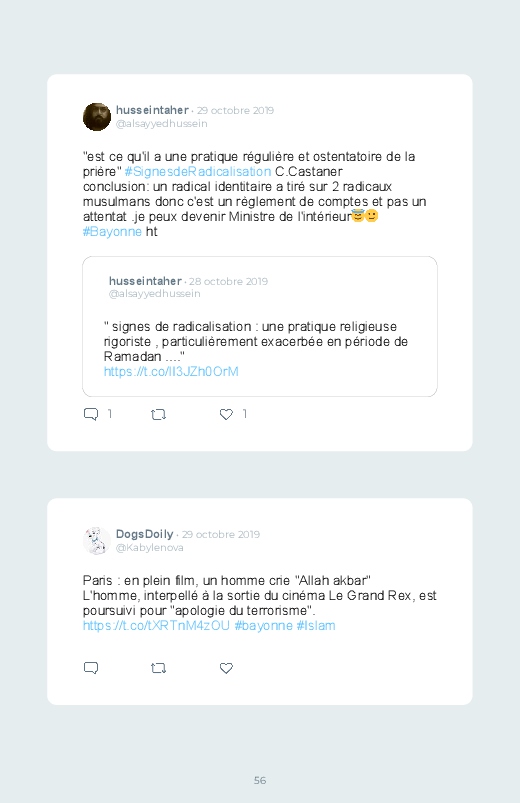Click the husseintaher username on the top tweet
The width and height of the screenshot is (520, 803).
[152, 110]
